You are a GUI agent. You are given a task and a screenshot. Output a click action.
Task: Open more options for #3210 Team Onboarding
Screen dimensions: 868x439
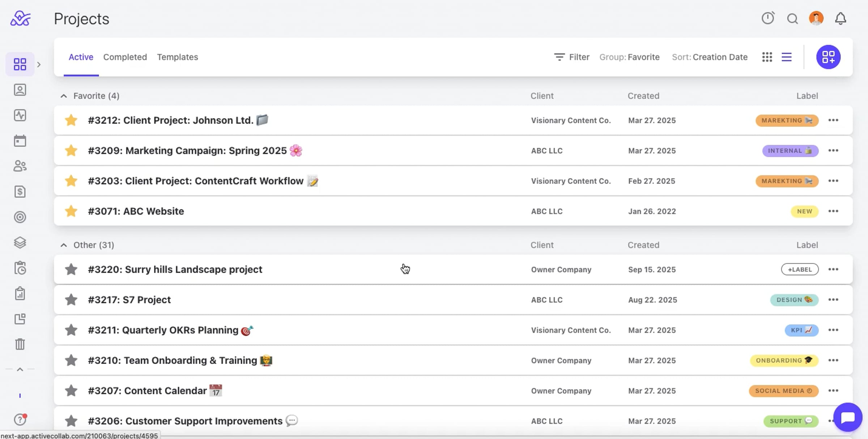click(833, 361)
